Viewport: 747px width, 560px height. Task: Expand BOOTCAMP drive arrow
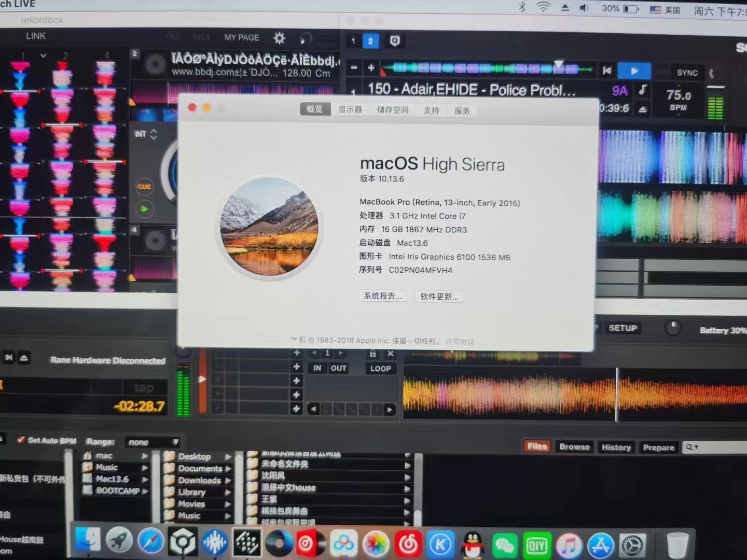145,491
